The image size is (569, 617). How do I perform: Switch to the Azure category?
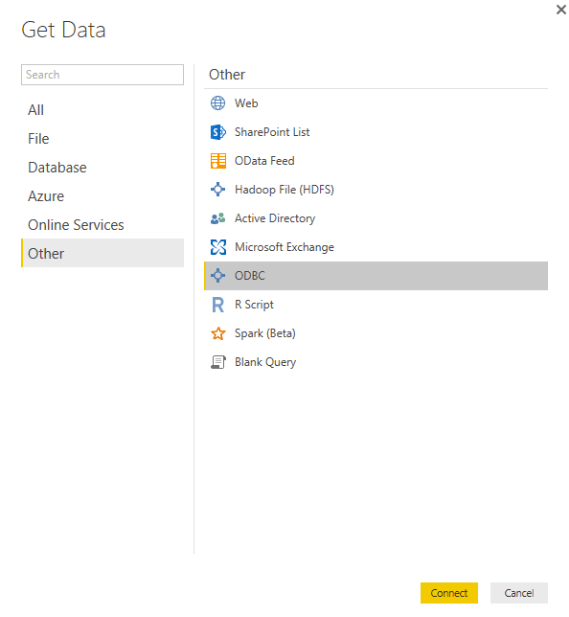[x=102, y=196]
